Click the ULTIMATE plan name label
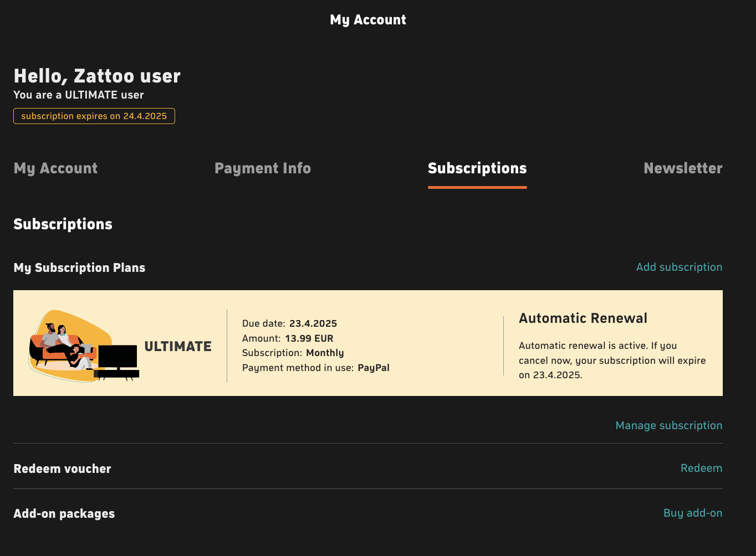Image resolution: width=756 pixels, height=556 pixels. coord(178,347)
